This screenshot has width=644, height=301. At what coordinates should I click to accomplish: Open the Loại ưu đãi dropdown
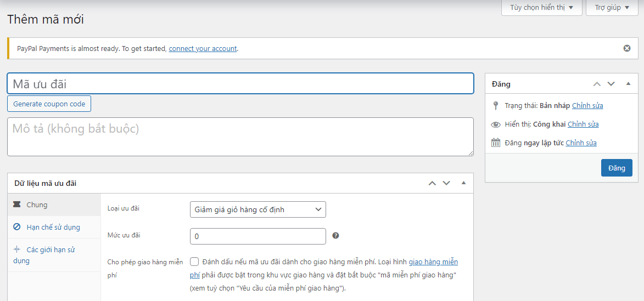pyautogui.click(x=257, y=209)
